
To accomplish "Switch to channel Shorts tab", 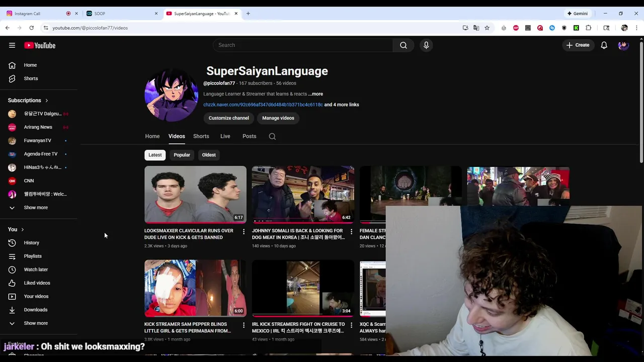I will 201,136.
